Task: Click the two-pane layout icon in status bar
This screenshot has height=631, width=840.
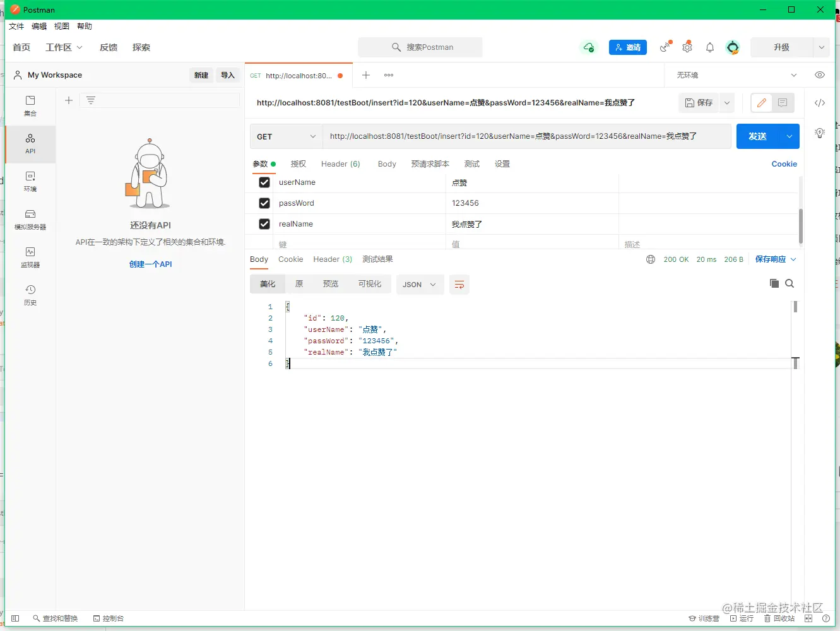Action: [808, 618]
